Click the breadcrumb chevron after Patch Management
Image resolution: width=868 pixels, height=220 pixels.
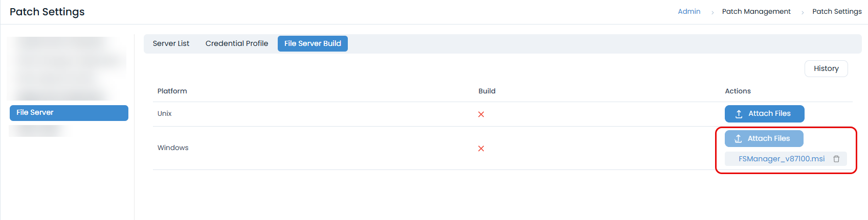pyautogui.click(x=802, y=12)
